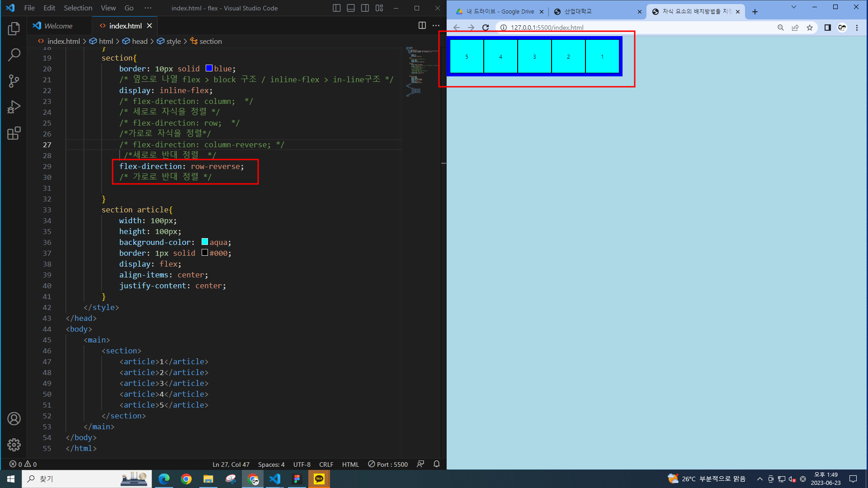This screenshot has height=488, width=868.
Task: Open the Search view in activity bar
Action: (x=14, y=55)
